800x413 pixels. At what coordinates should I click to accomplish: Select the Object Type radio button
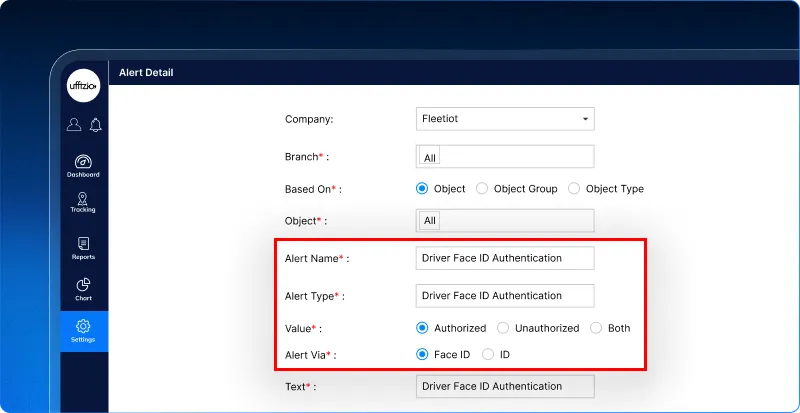click(x=574, y=189)
